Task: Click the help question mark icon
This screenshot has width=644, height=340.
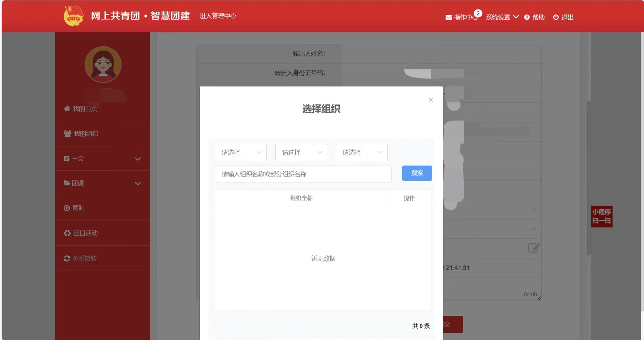Action: (x=527, y=17)
